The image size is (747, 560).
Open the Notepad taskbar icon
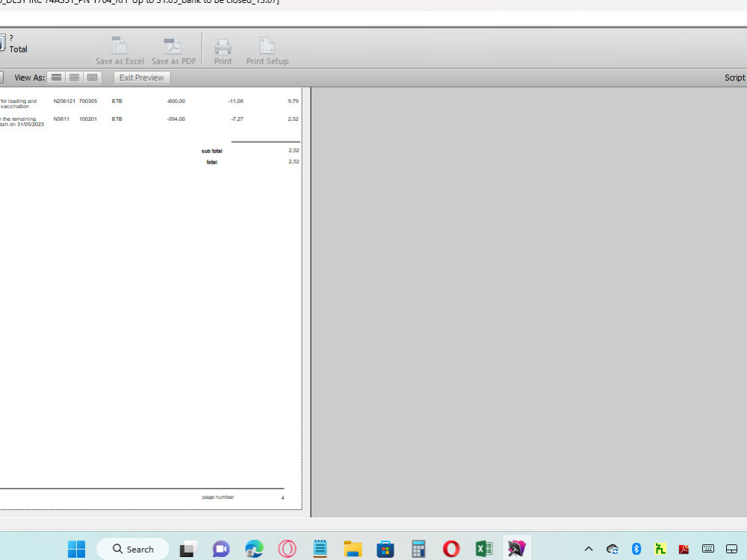(320, 549)
